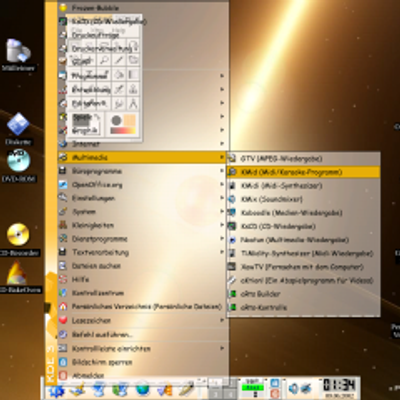Expand the Dienstprogramme submenu arrow
This screenshot has height=400, width=400.
(222, 239)
